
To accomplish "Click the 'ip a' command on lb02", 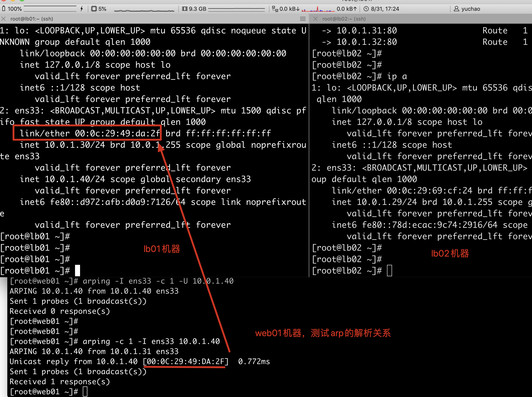I will pyautogui.click(x=397, y=76).
